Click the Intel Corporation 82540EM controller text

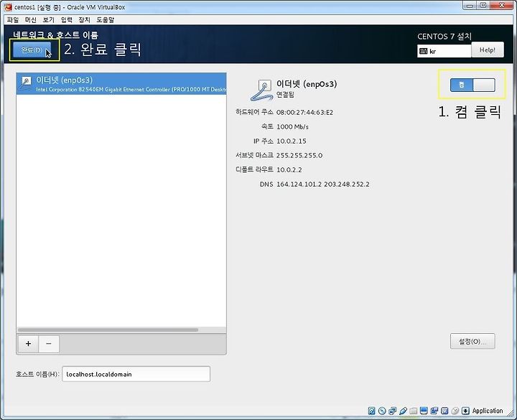131,89
